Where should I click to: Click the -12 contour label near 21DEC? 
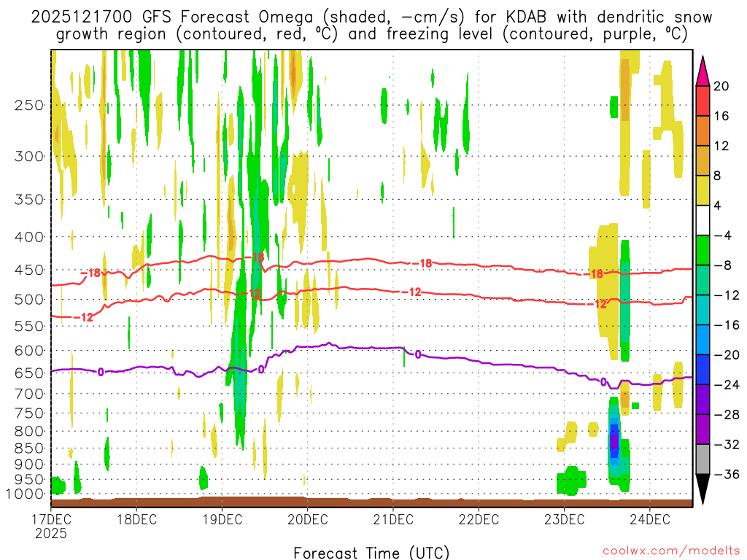(411, 292)
